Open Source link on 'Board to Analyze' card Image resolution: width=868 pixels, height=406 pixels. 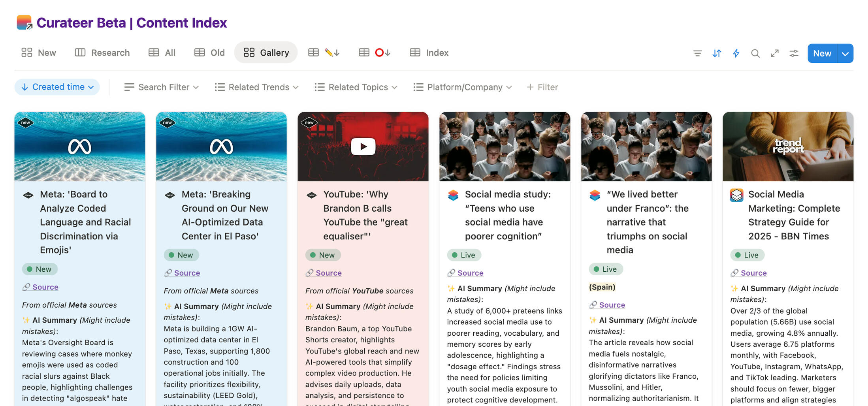(x=40, y=287)
